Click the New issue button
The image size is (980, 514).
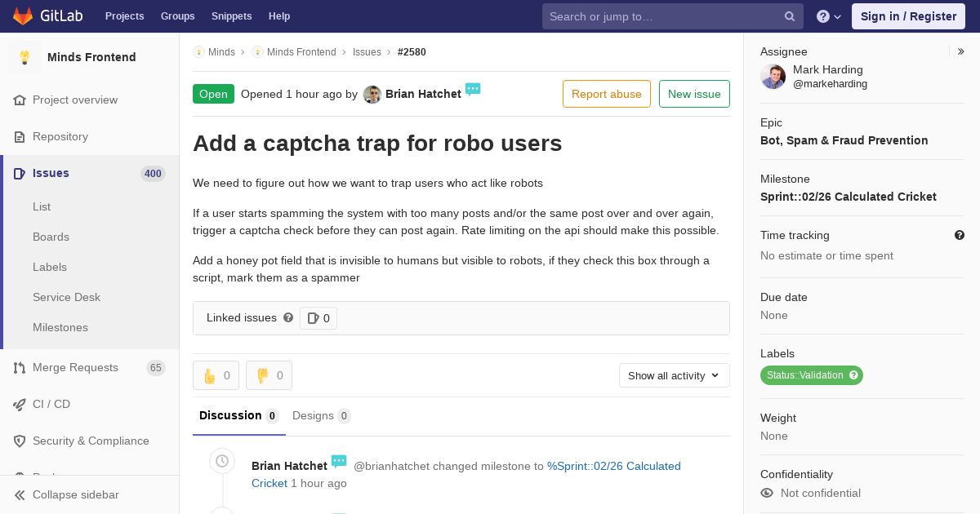click(x=694, y=94)
